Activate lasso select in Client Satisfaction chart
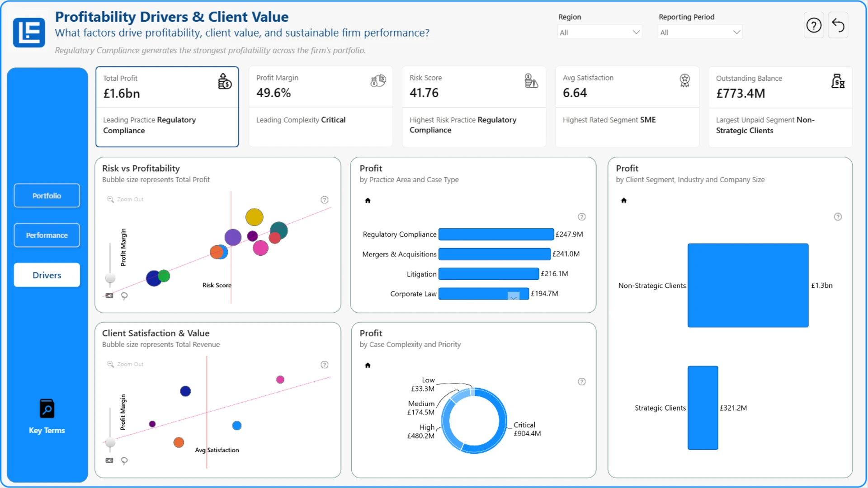This screenshot has height=488, width=868. click(124, 461)
